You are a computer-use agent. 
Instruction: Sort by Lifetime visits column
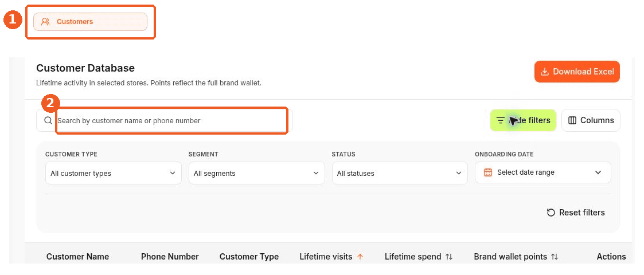coord(331,257)
